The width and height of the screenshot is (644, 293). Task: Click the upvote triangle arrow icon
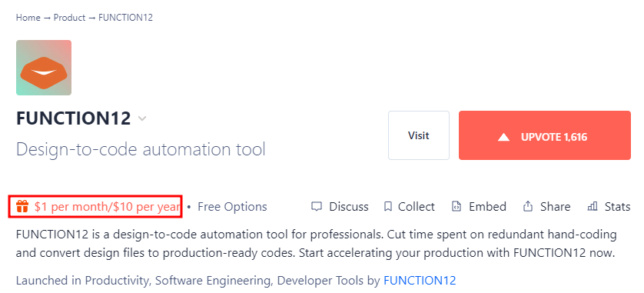point(503,137)
